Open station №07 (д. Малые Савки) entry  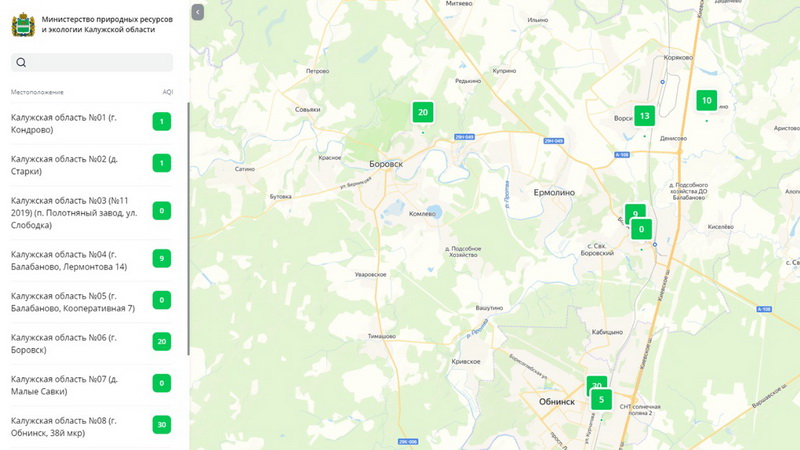click(92, 385)
